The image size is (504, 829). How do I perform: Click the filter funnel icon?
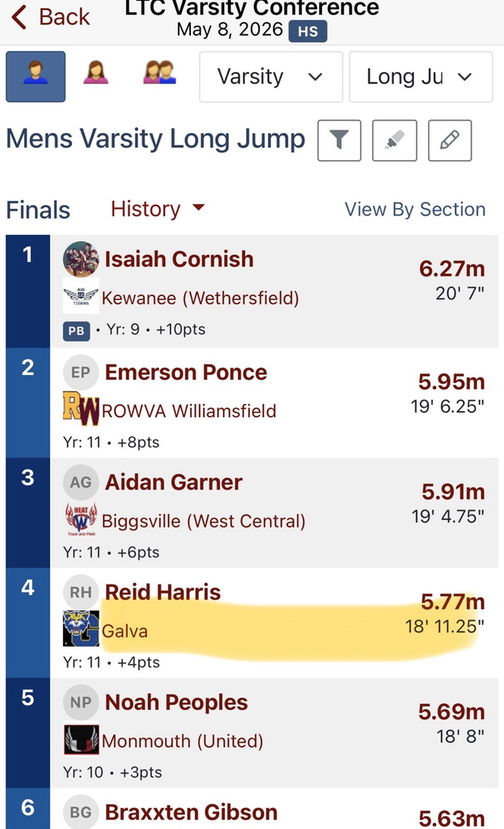click(339, 140)
